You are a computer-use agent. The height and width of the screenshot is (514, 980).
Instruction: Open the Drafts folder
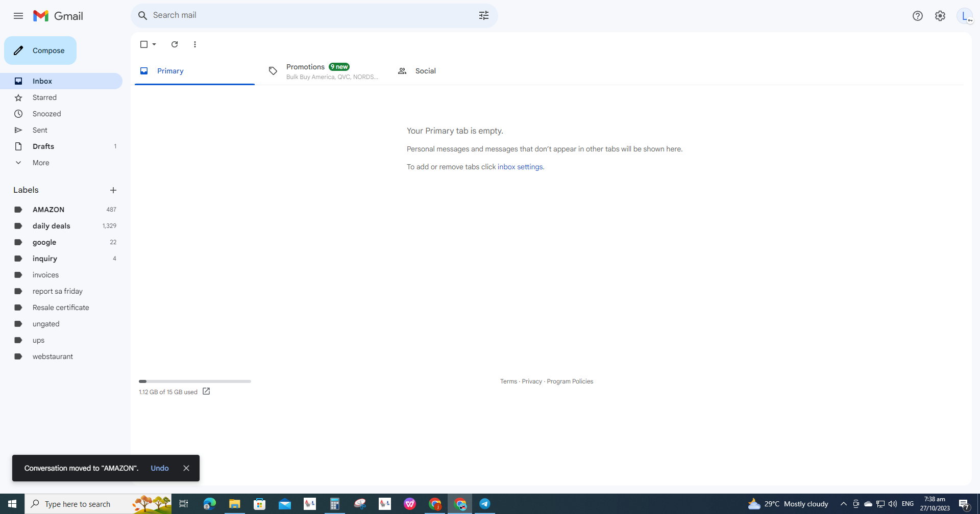(61, 146)
